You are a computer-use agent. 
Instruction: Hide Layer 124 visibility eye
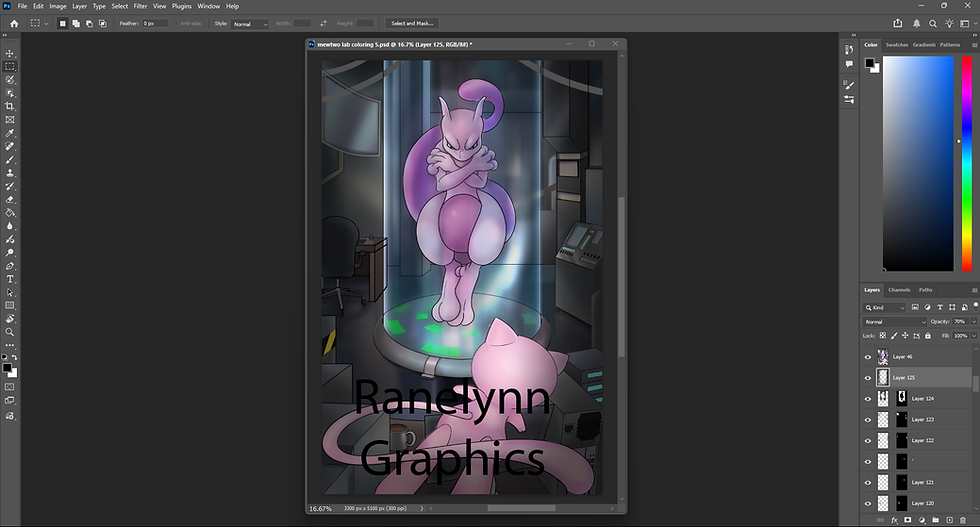[868, 399]
